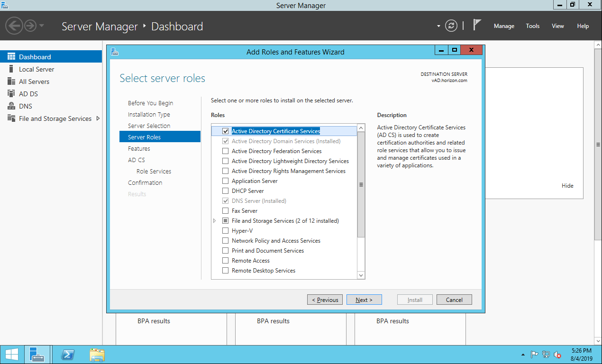Select the DNS sidebar icon
The height and width of the screenshot is (364, 602).
11,106
